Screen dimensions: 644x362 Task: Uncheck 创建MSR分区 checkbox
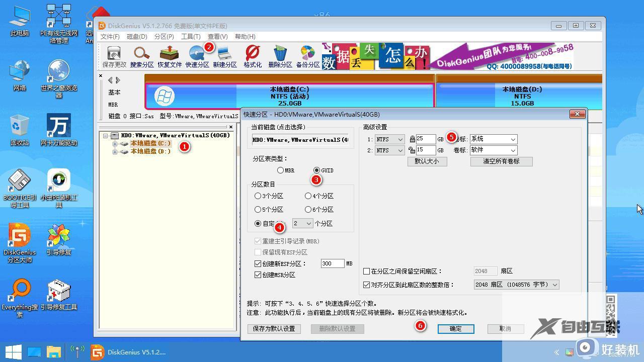(258, 275)
